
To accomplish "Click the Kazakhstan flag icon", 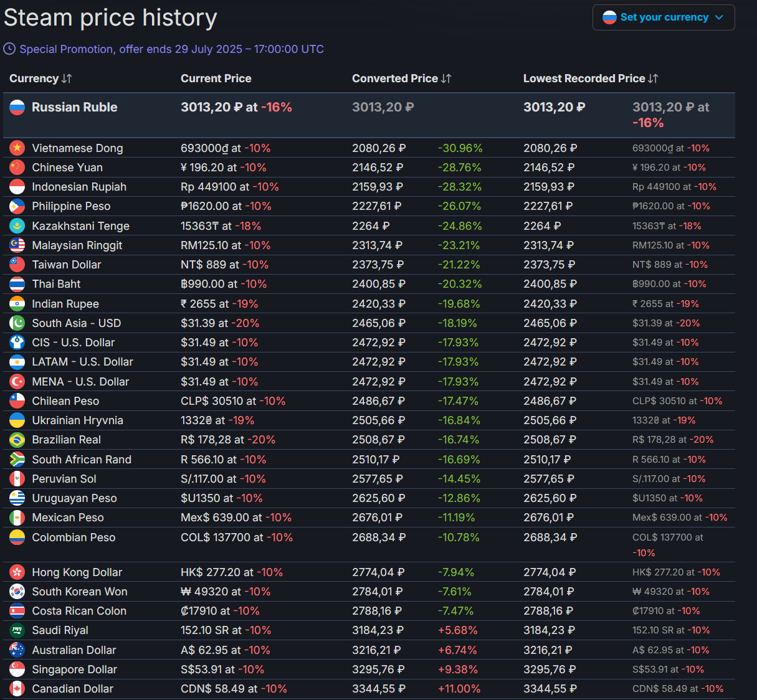I will [17, 225].
